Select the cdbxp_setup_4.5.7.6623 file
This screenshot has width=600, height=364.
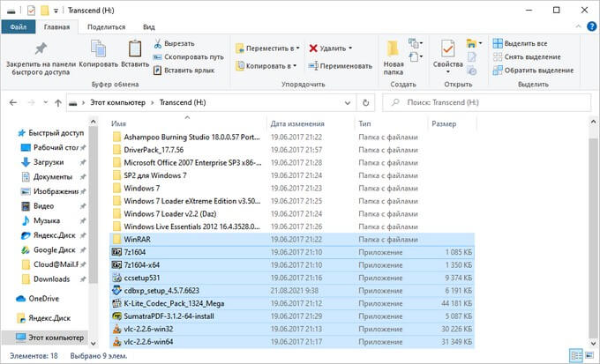pyautogui.click(x=291, y=291)
